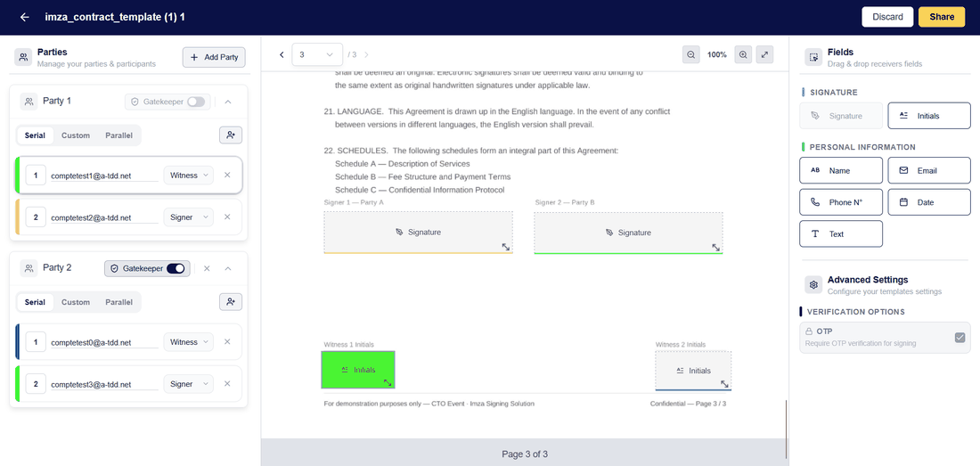Remove comptetest3@a-tdd.net from Party 2
Screen dimensions: 980x466
(x=227, y=383)
